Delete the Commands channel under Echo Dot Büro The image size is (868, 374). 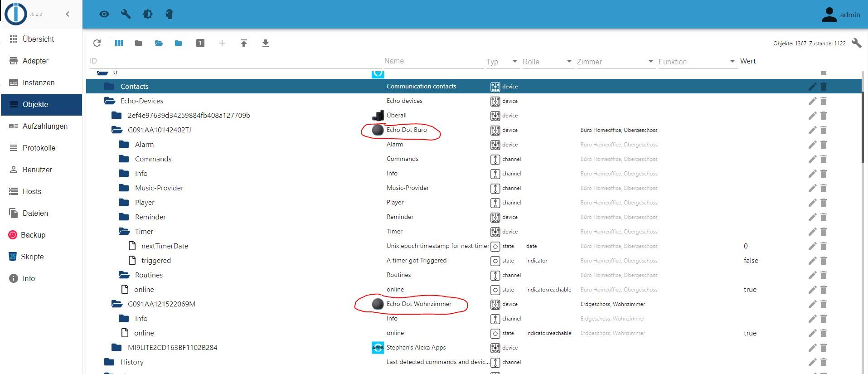(824, 159)
